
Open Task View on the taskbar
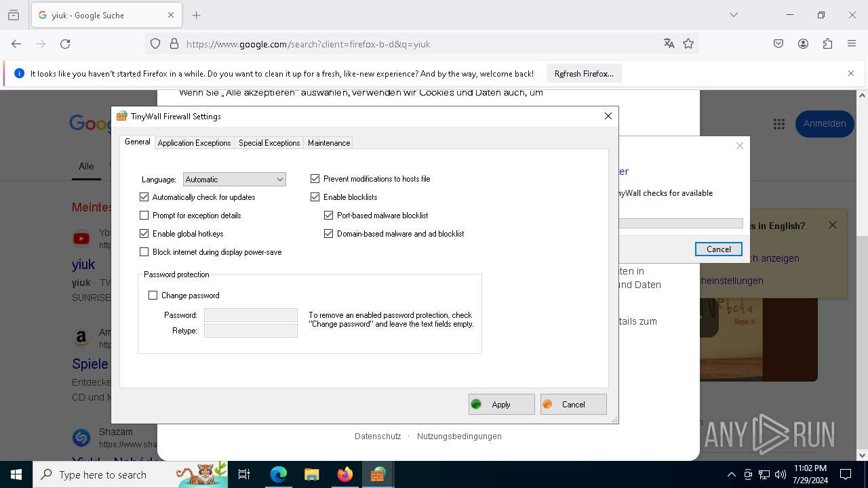244,474
